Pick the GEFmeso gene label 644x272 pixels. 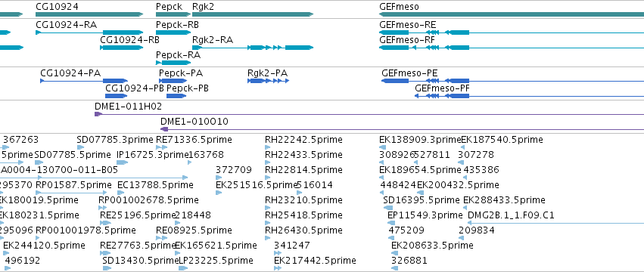(x=400, y=7)
